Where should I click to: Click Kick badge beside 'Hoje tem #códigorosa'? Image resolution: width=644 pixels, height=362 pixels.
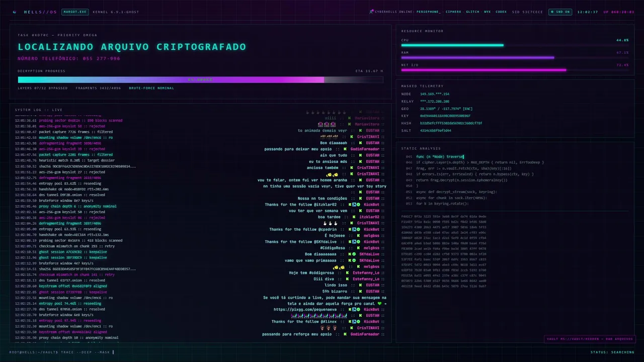pos(347,273)
